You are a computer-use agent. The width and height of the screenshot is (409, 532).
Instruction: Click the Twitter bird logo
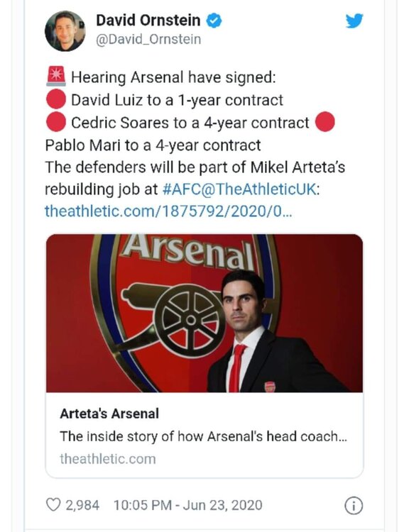(x=354, y=21)
